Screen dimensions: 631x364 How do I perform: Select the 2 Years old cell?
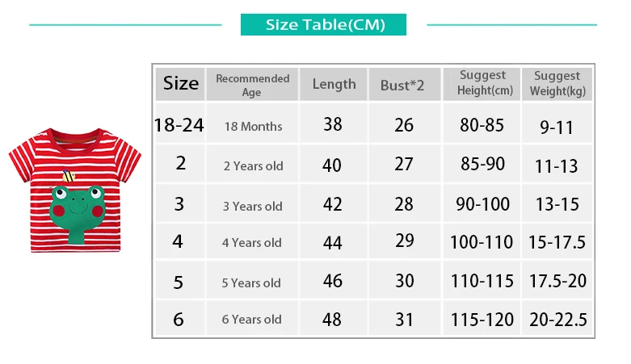252,165
